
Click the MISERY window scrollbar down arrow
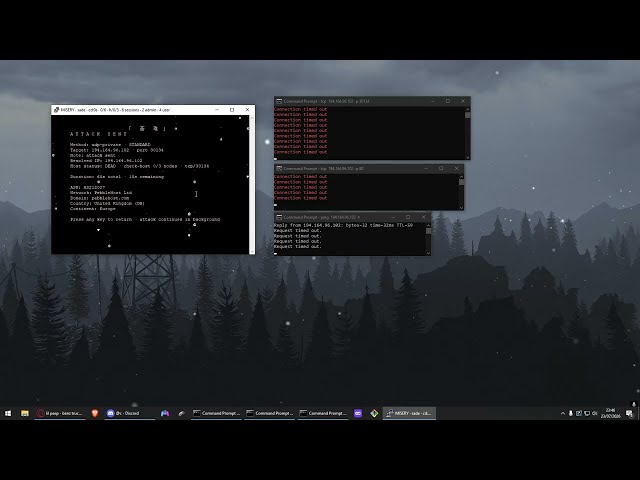coord(252,251)
